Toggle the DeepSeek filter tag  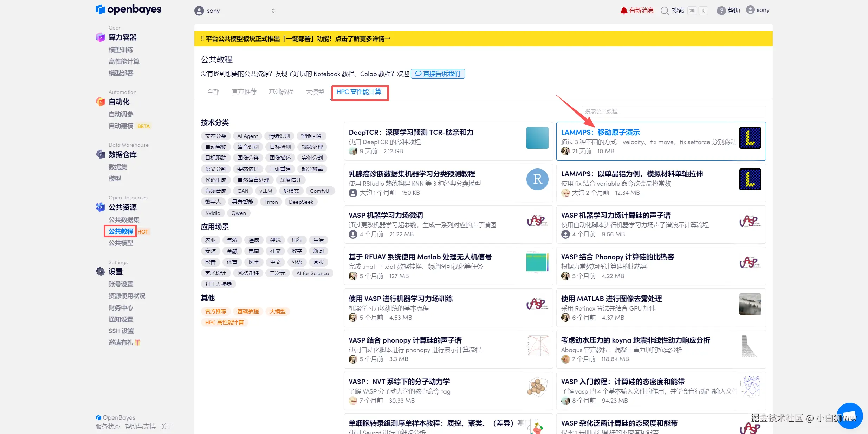(x=301, y=202)
